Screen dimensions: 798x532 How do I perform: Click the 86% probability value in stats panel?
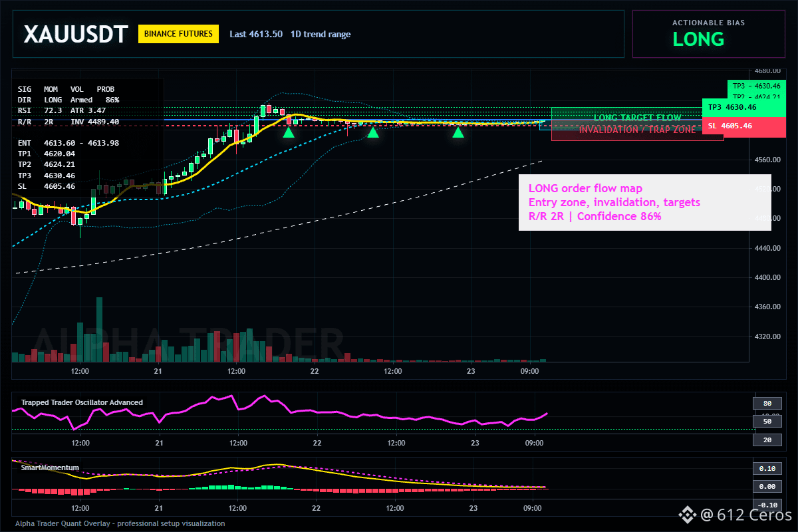tap(112, 100)
